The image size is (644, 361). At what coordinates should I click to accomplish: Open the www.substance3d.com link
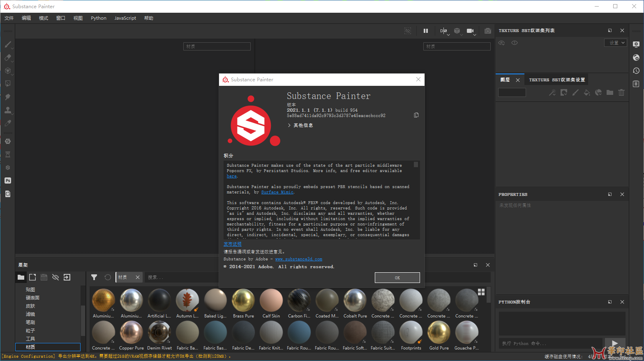(299, 259)
